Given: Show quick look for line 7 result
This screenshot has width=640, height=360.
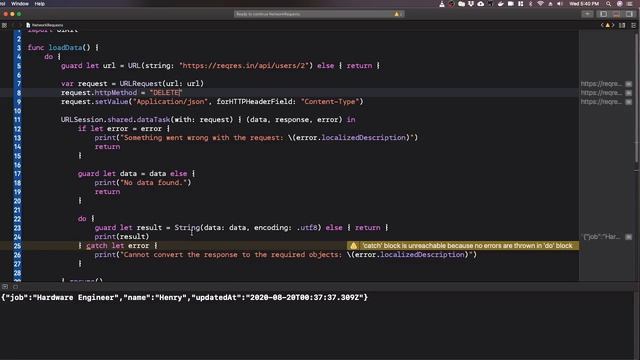Looking at the screenshot, I should (629, 84).
